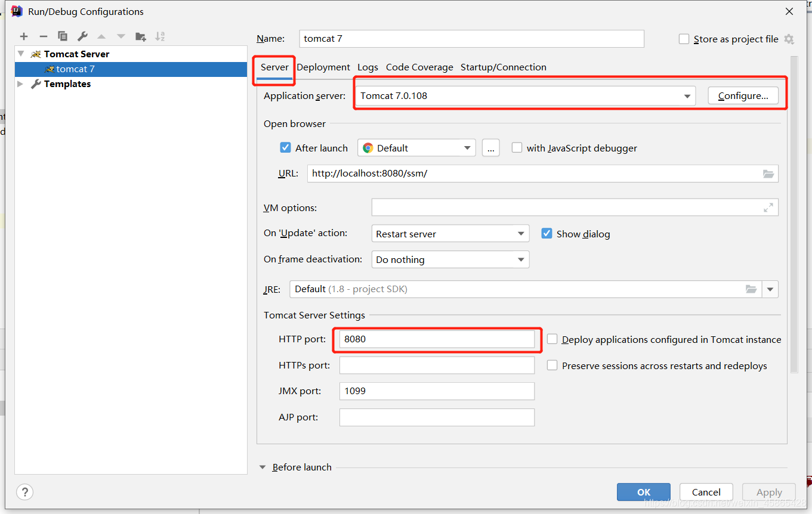Click folder browse icon in JRE field
This screenshot has width=812, height=514.
pos(751,289)
